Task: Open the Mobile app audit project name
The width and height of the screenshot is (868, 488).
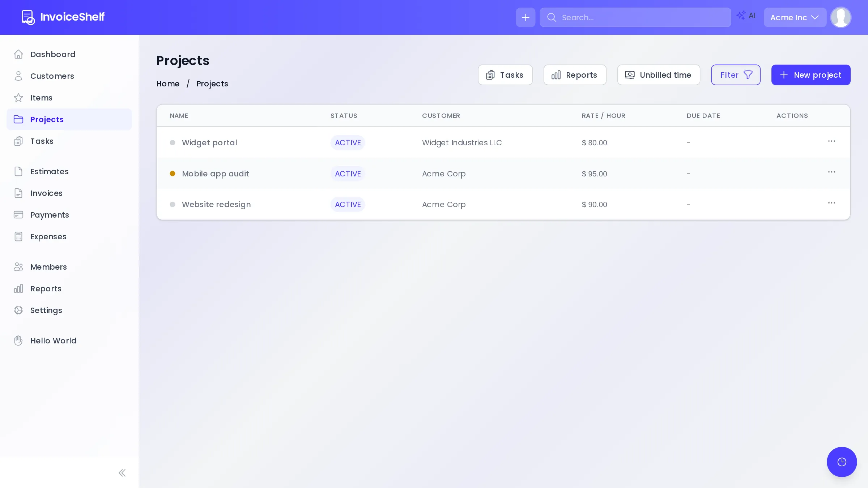Action: (x=215, y=174)
